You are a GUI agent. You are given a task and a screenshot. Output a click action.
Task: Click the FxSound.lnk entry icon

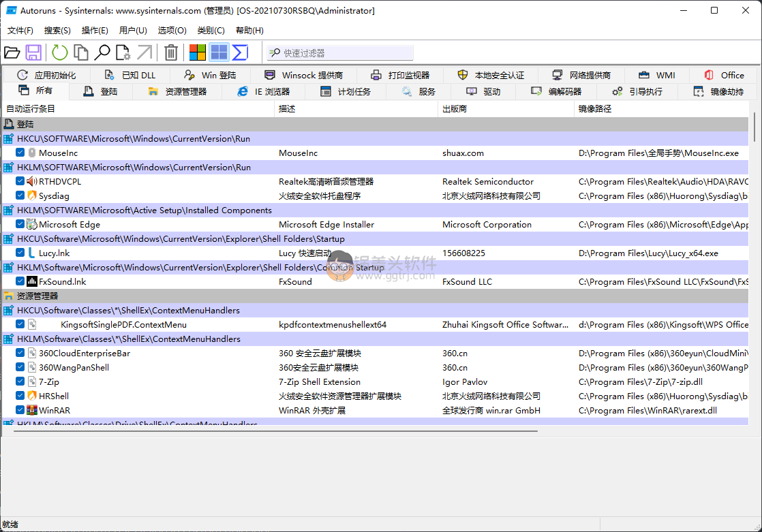coord(32,282)
